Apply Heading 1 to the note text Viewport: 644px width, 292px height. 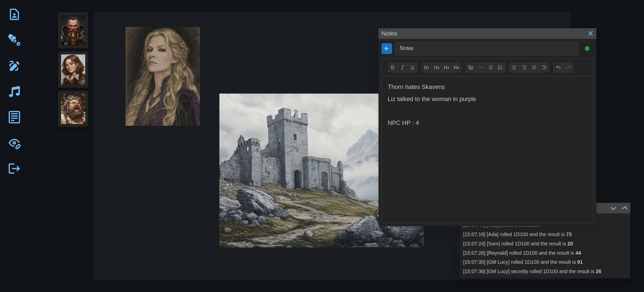(x=426, y=67)
